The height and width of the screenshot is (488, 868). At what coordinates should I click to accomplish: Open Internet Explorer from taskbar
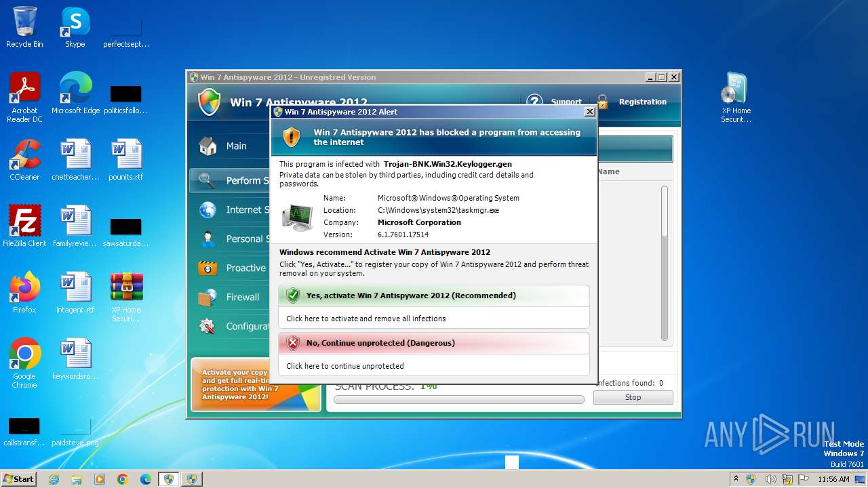tap(54, 479)
